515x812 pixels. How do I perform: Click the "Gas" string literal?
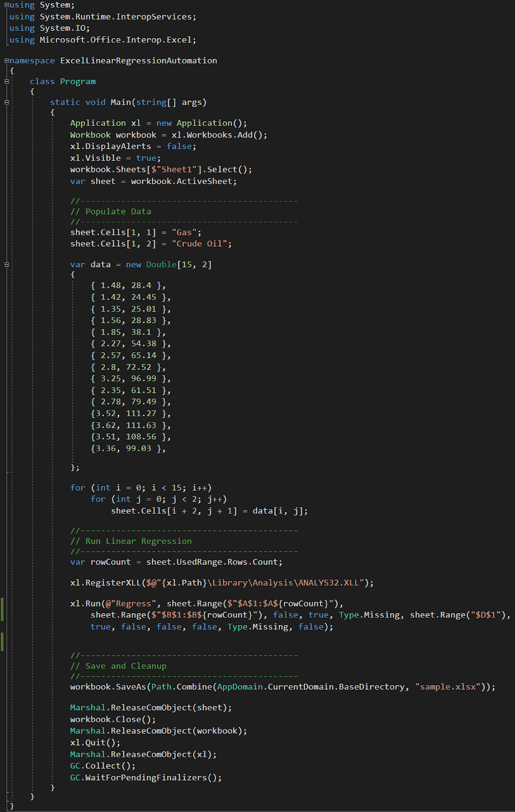[184, 232]
